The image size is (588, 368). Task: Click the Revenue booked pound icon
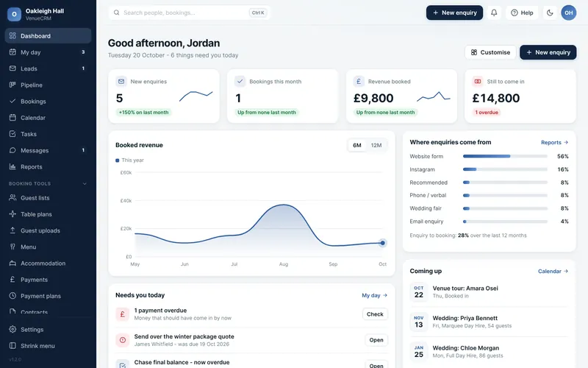click(359, 81)
